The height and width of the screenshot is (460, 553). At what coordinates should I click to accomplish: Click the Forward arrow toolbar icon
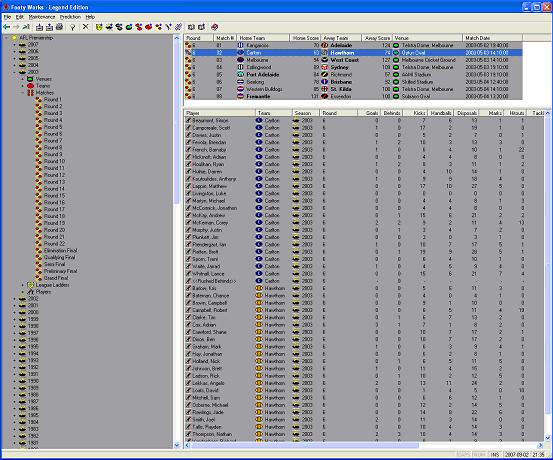click(16, 27)
